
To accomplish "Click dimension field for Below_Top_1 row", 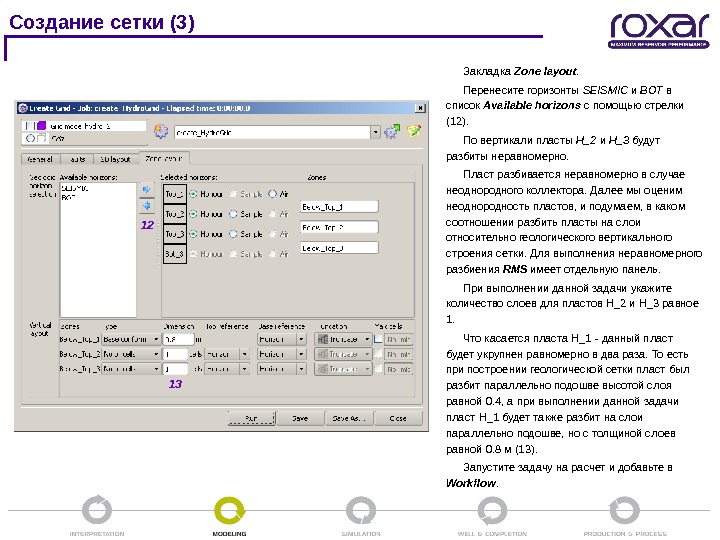I will tap(178, 339).
